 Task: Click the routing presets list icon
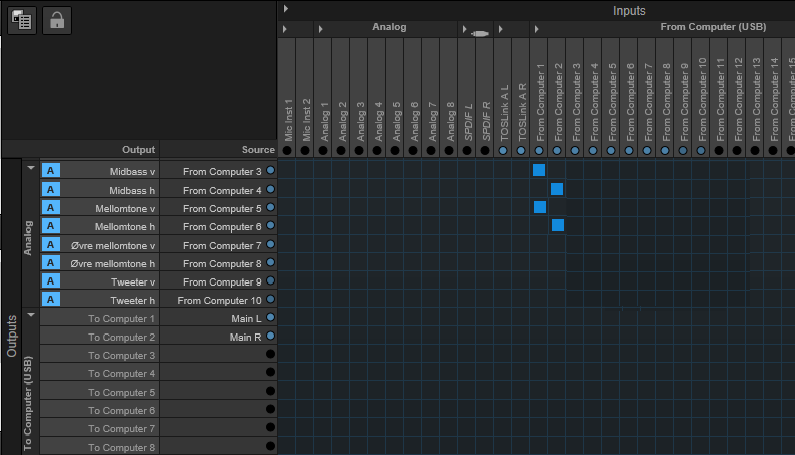(22, 20)
